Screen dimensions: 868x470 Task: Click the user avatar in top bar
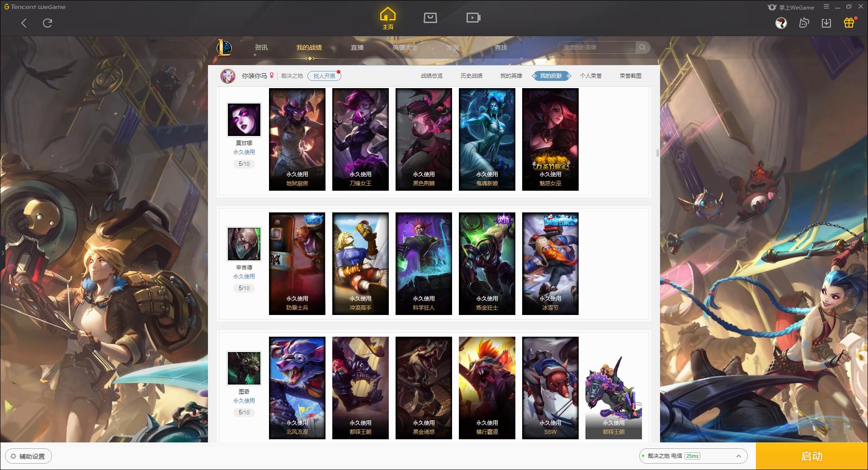781,23
